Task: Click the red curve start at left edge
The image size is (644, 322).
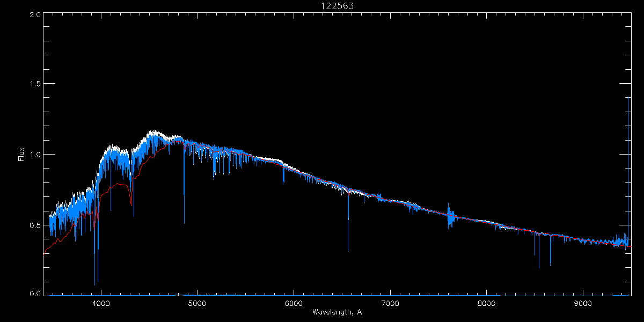Action: click(45, 252)
